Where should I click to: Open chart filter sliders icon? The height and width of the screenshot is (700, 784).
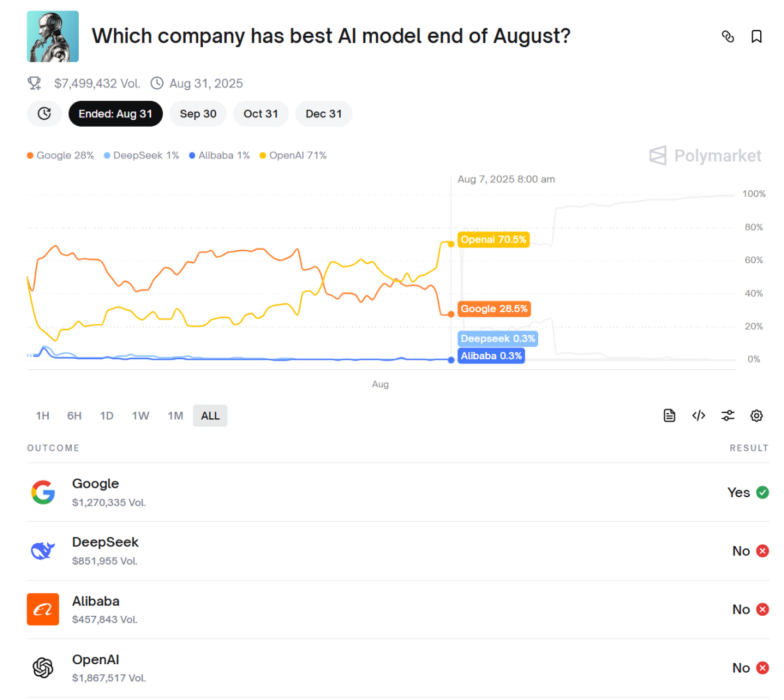click(x=728, y=416)
